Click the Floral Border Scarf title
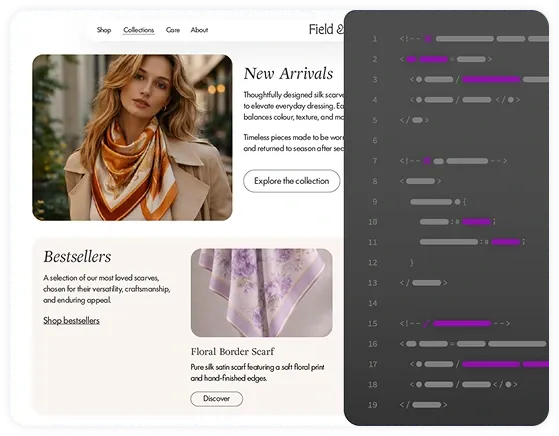This screenshot has width=559, height=436. [232, 352]
